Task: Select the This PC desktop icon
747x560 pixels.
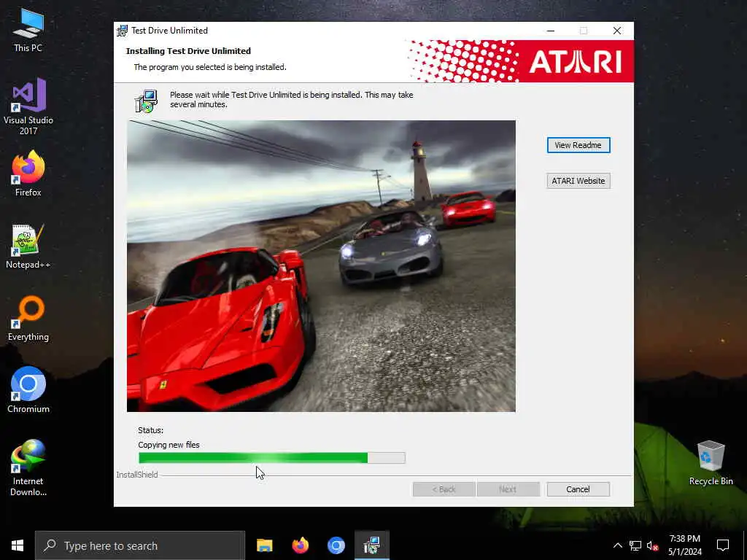Action: pyautogui.click(x=28, y=31)
